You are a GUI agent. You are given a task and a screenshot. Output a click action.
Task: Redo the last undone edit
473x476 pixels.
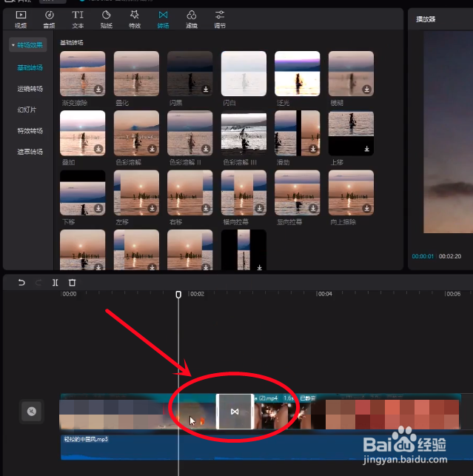pos(38,283)
